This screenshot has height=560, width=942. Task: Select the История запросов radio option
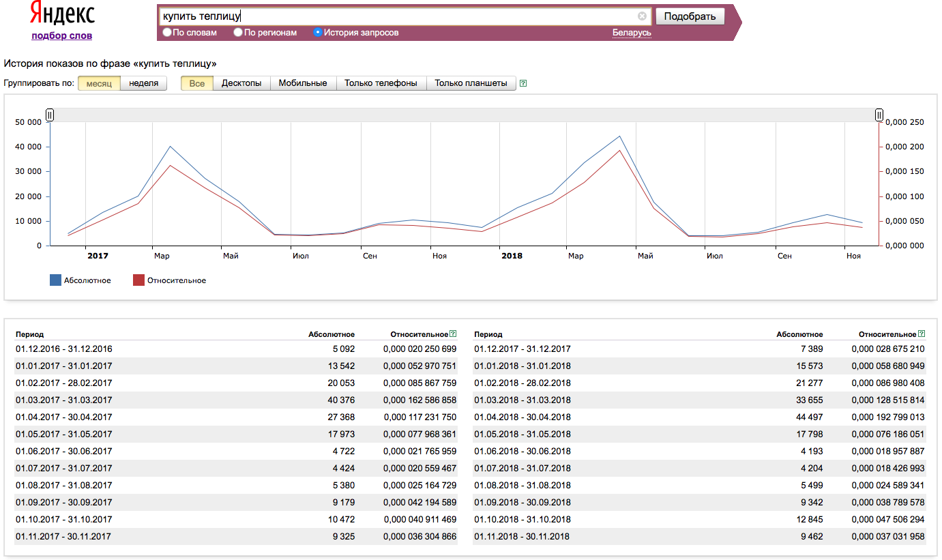(318, 32)
